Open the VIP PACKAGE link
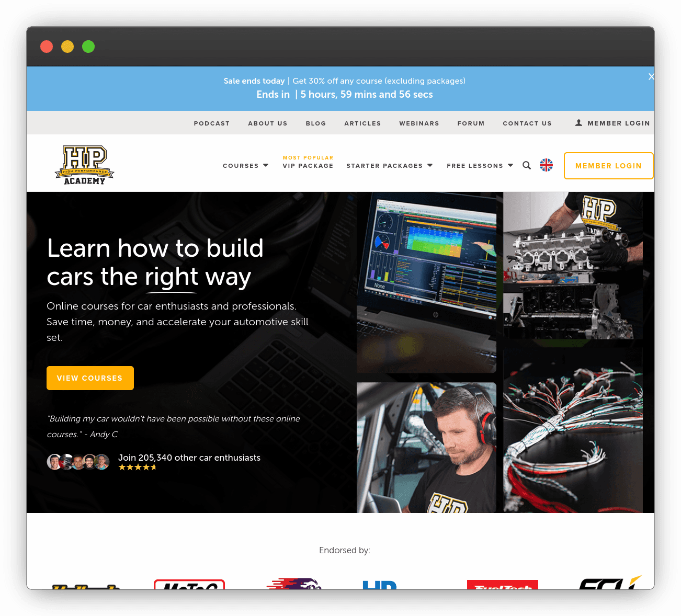The image size is (681, 616). click(308, 166)
